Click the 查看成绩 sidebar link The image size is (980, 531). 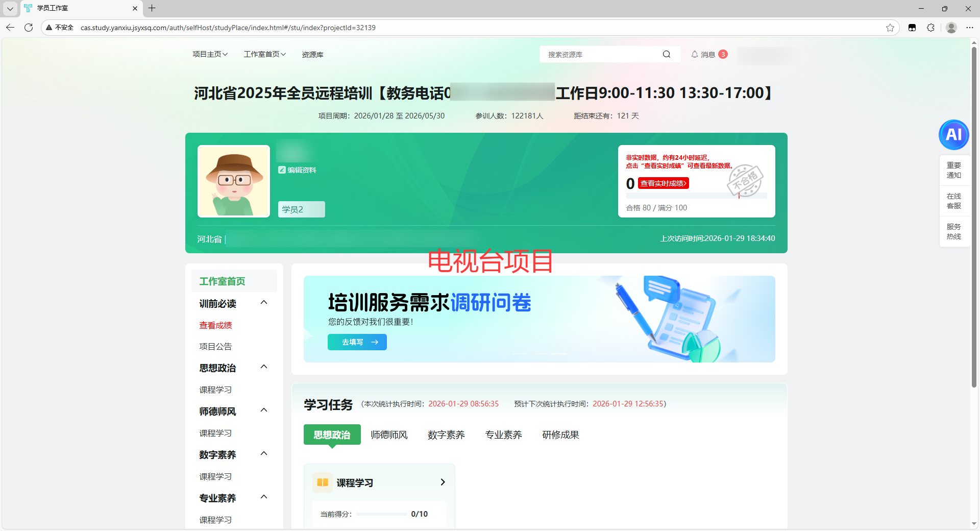point(215,325)
